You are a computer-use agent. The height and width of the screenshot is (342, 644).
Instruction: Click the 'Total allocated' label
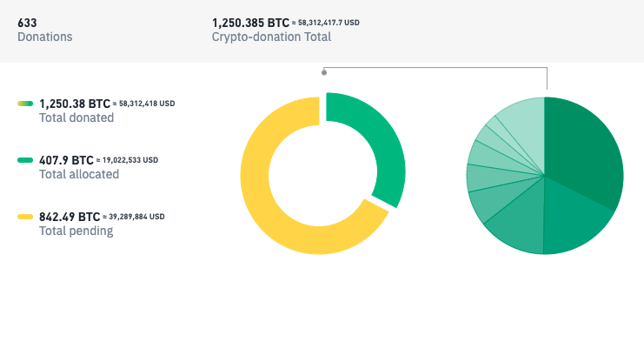click(x=79, y=174)
